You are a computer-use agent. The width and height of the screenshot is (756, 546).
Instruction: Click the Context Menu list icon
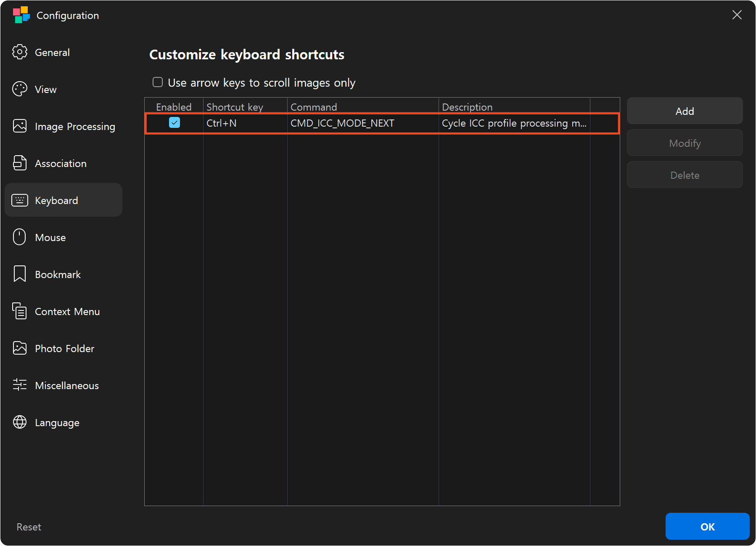click(x=20, y=311)
